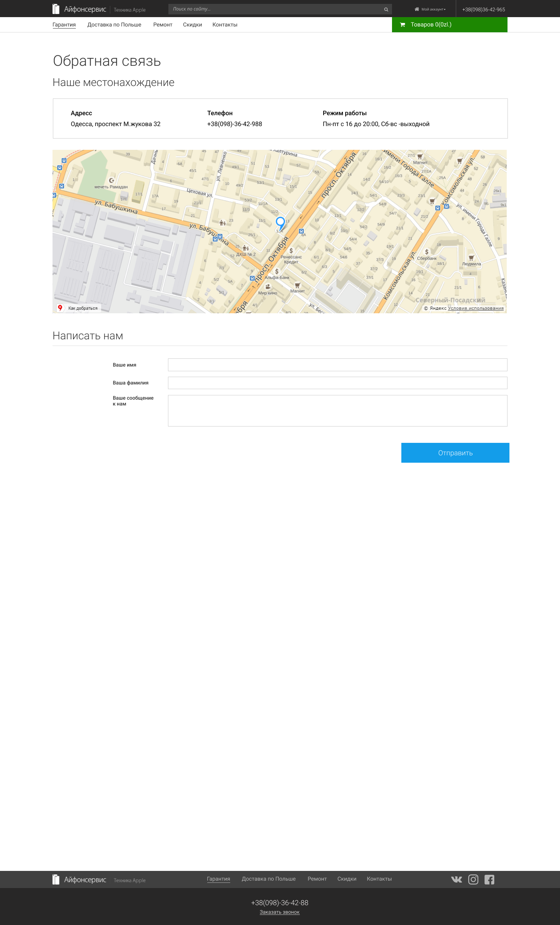Click footer phone +38(098)-36-42-88

point(280,902)
